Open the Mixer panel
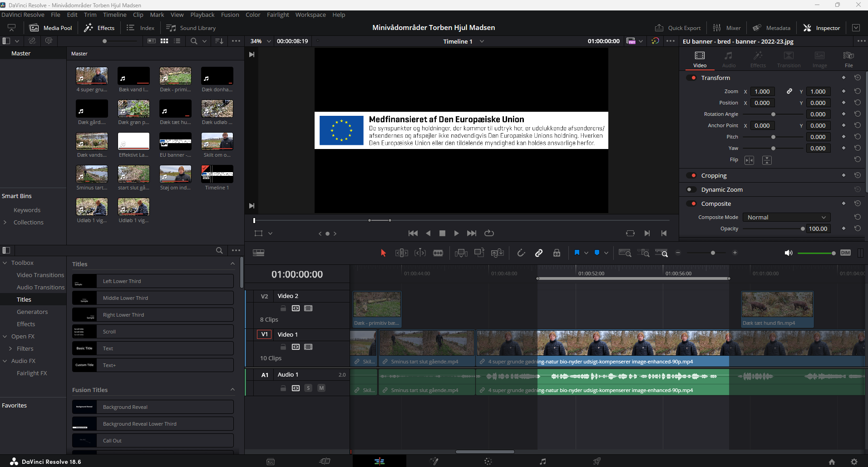Viewport: 868px width, 467px height. coord(727,28)
